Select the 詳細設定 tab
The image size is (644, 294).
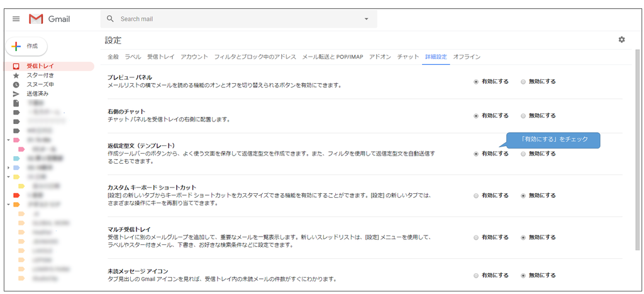tap(436, 57)
